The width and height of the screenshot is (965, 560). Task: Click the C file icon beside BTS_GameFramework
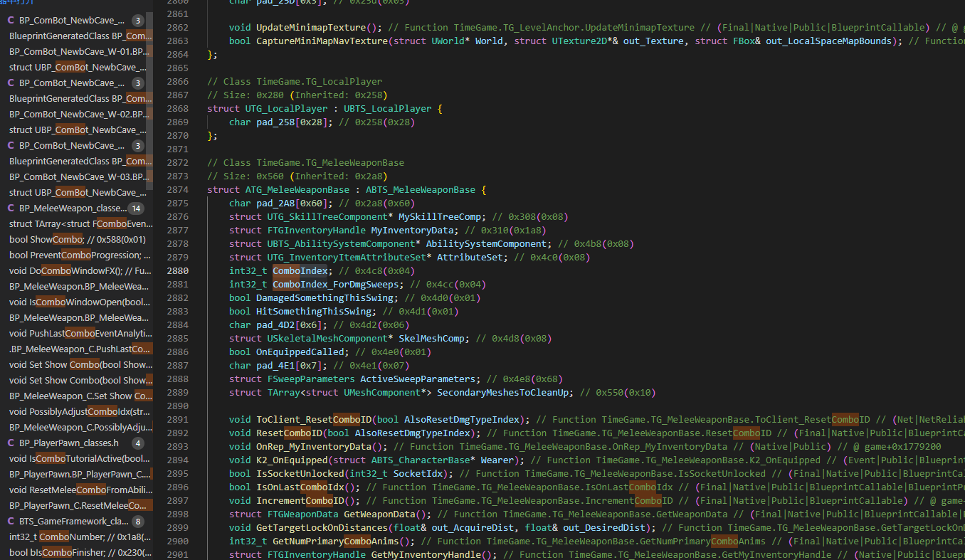click(11, 522)
